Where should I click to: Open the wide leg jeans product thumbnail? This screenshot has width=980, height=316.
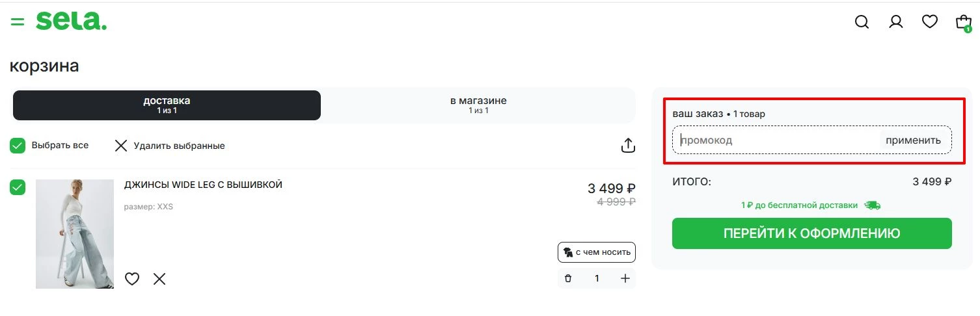75,234
